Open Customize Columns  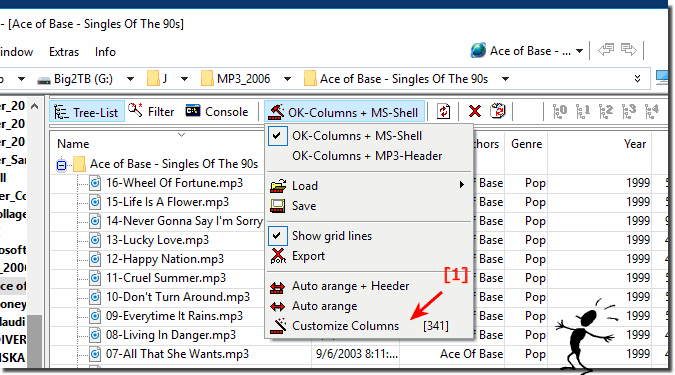[369, 326]
